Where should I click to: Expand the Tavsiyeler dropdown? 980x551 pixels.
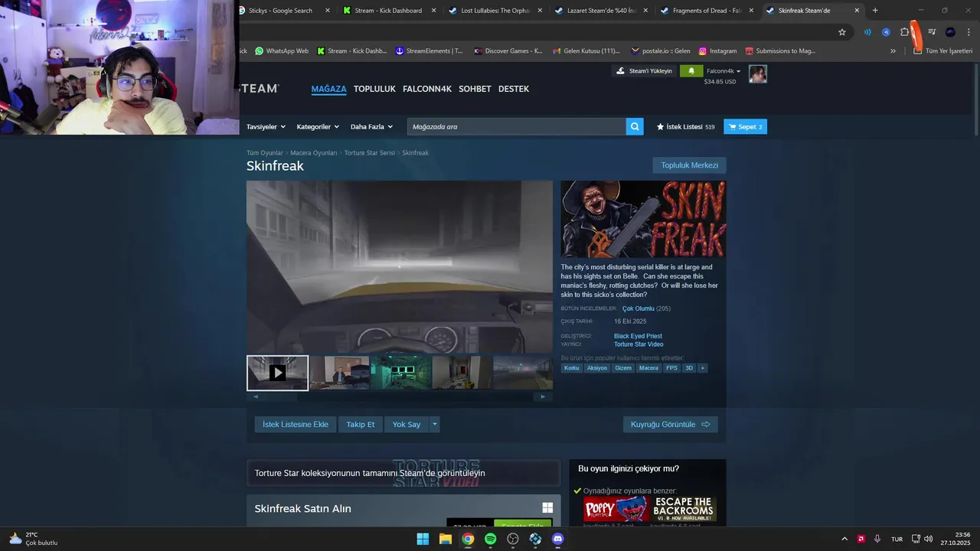[x=266, y=127]
